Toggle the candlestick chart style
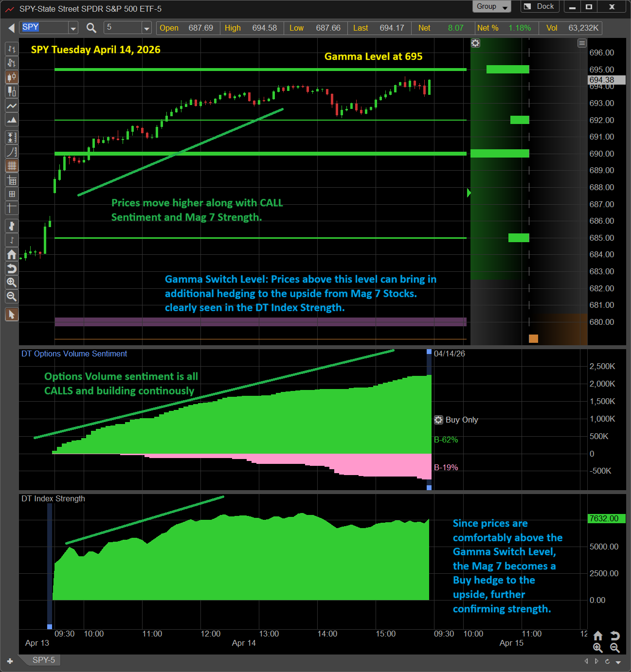This screenshot has height=672, width=631. tap(12, 77)
